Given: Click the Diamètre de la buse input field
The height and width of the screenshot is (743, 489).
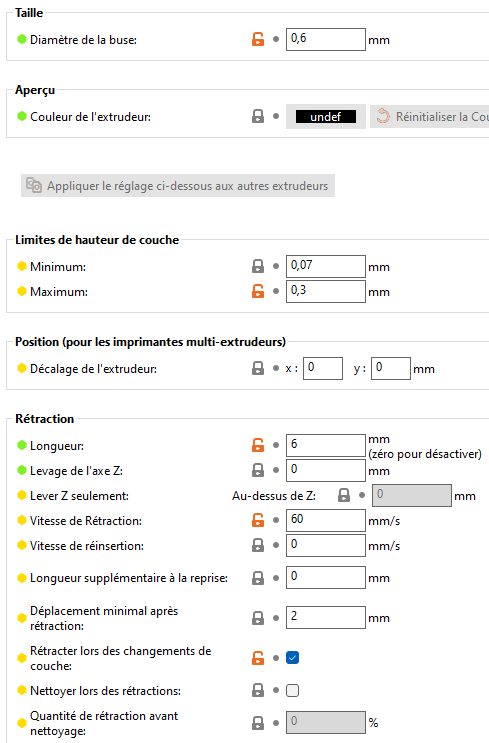Looking at the screenshot, I should tap(326, 39).
